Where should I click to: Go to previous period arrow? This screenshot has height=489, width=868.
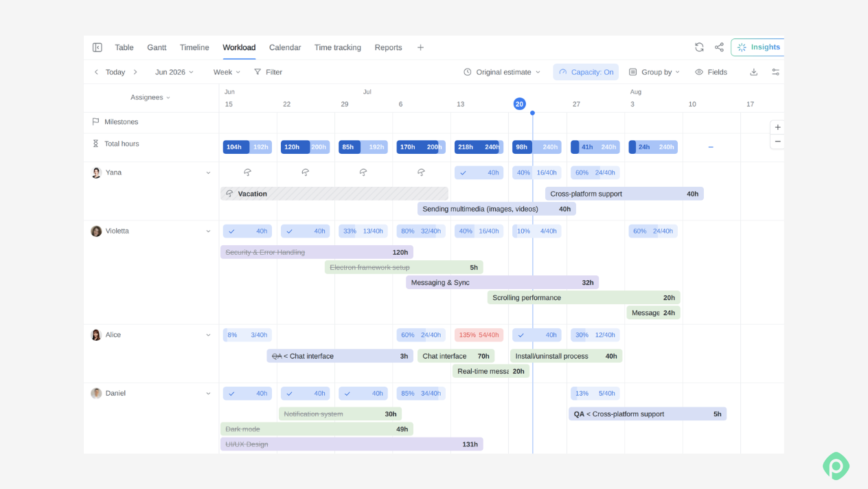coord(96,72)
